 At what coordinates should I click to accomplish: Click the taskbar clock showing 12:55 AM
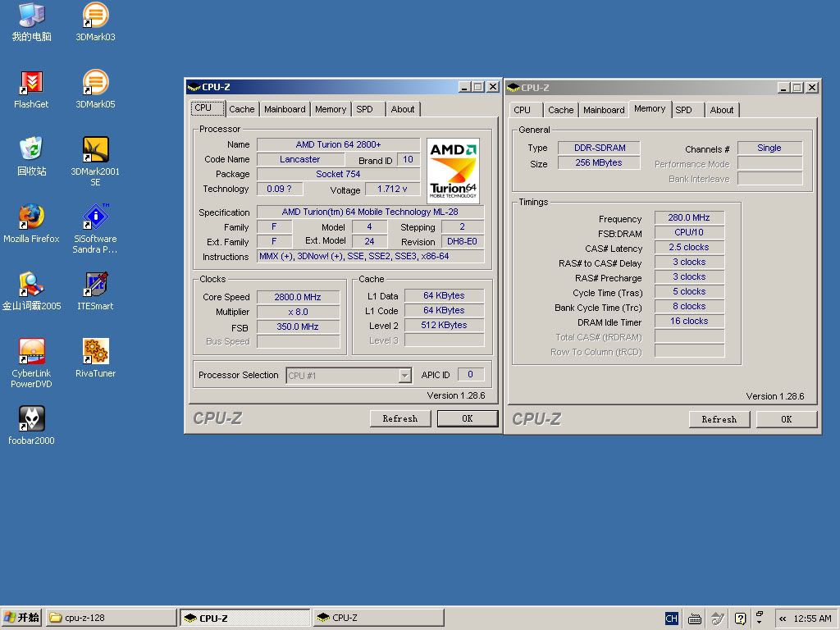(812, 619)
